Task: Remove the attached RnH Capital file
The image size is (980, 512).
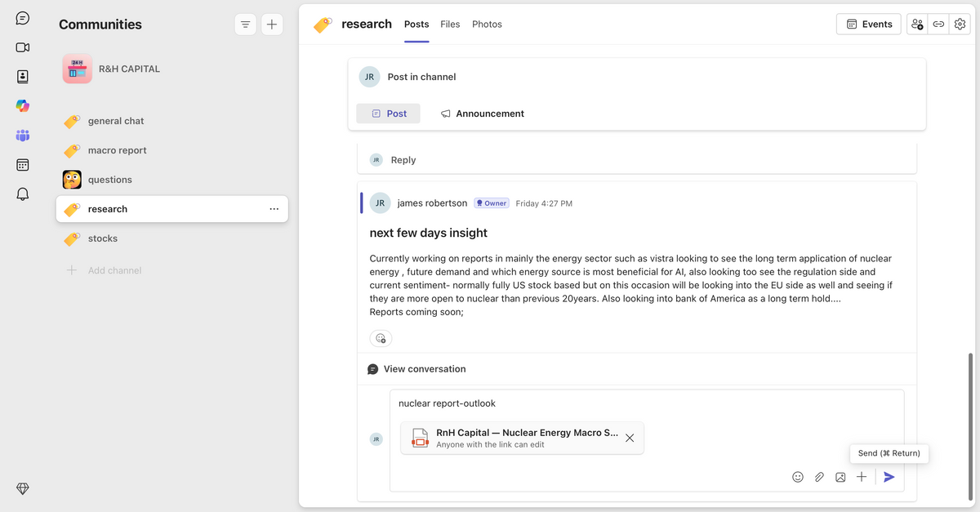Action: pyautogui.click(x=630, y=438)
